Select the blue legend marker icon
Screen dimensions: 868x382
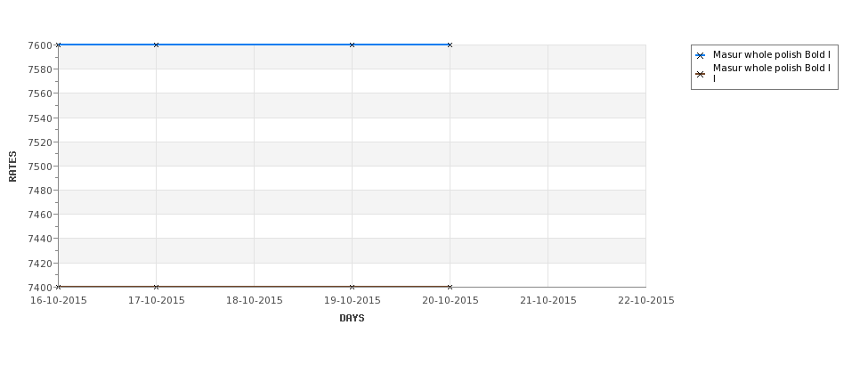tap(701, 55)
